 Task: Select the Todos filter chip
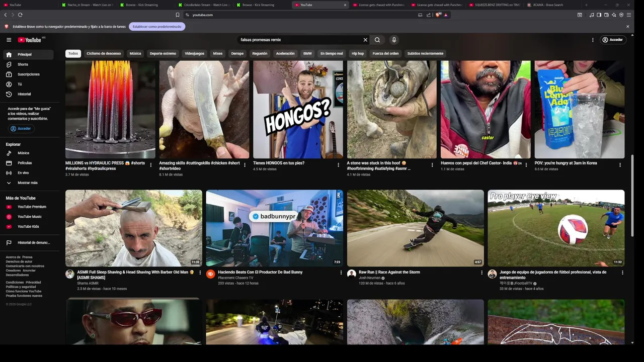click(73, 53)
